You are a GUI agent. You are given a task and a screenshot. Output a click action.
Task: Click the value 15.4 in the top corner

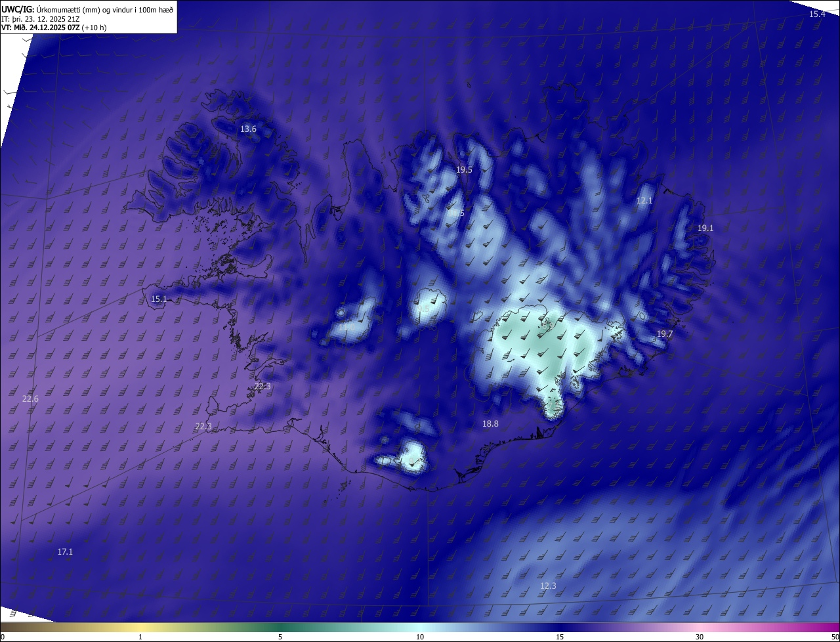pos(816,14)
